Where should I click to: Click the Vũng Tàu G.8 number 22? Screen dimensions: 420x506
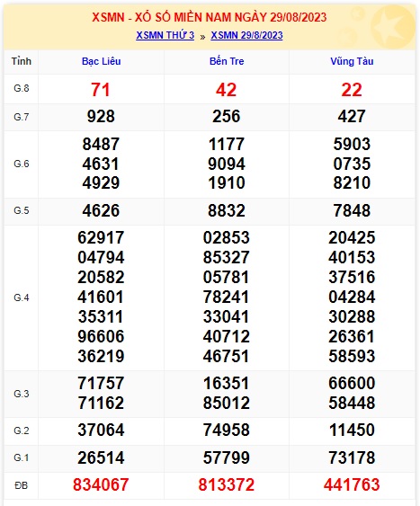click(x=352, y=89)
